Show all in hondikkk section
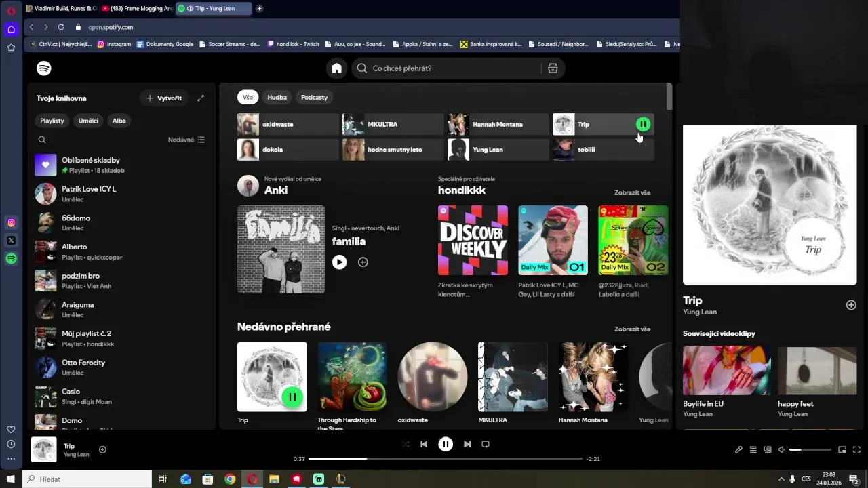868x488 pixels. click(632, 192)
